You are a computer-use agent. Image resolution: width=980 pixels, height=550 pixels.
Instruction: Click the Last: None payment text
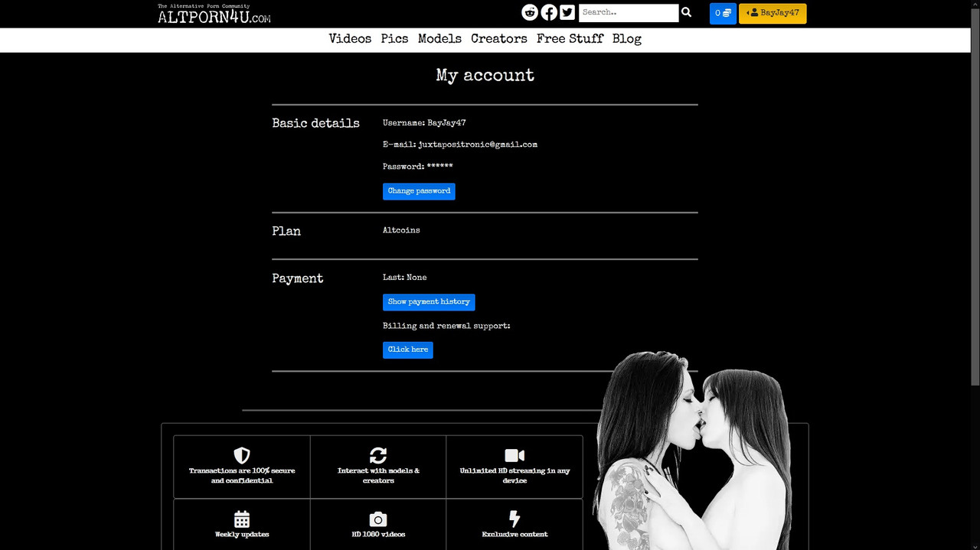point(405,278)
